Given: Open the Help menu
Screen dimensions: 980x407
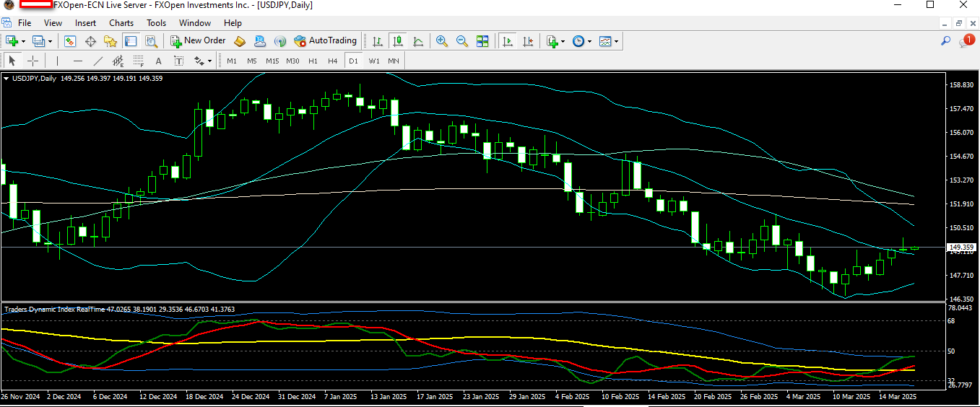Looking at the screenshot, I should click(233, 22).
